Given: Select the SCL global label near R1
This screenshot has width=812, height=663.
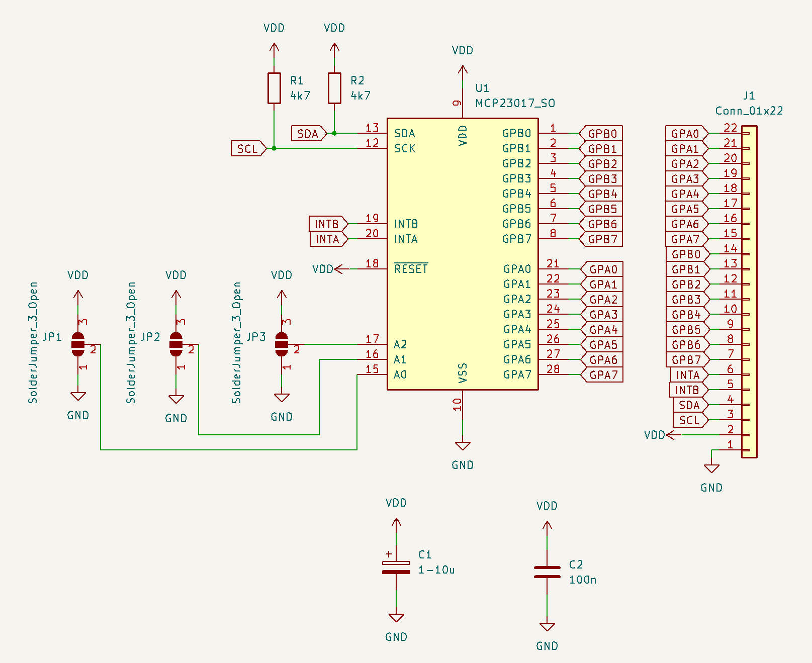Looking at the screenshot, I should 248,149.
